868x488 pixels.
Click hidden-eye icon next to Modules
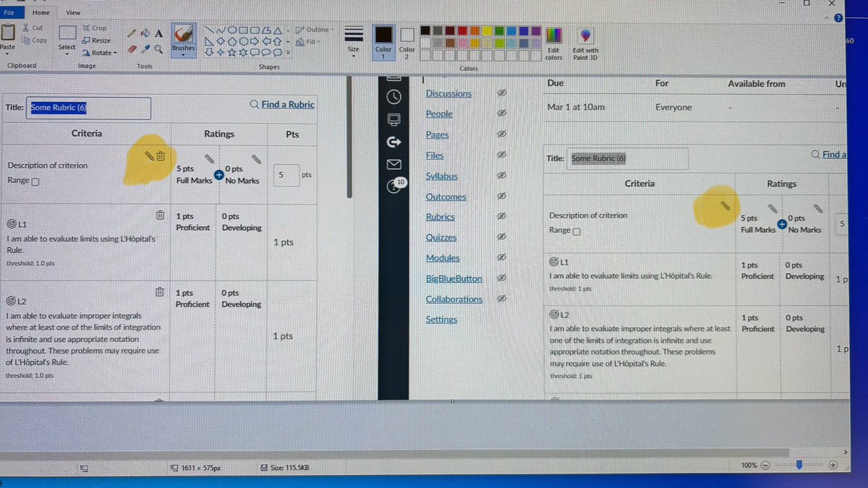click(501, 257)
